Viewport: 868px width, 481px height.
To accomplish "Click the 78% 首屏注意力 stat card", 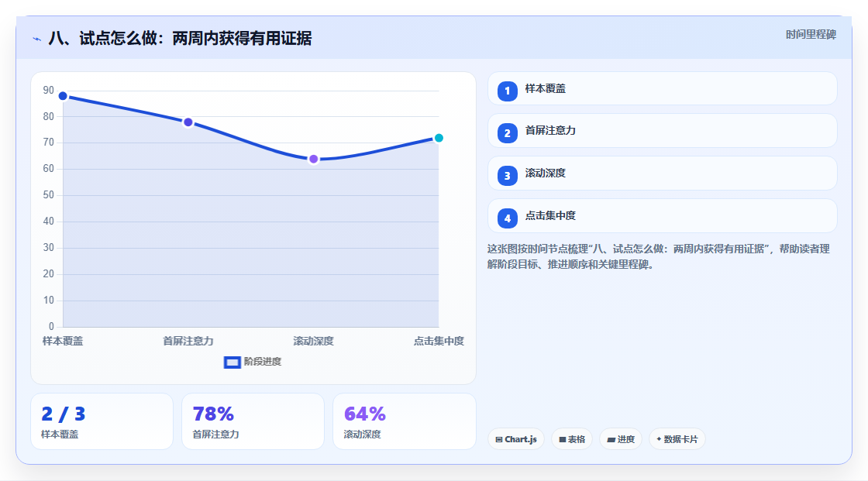I will click(x=253, y=422).
